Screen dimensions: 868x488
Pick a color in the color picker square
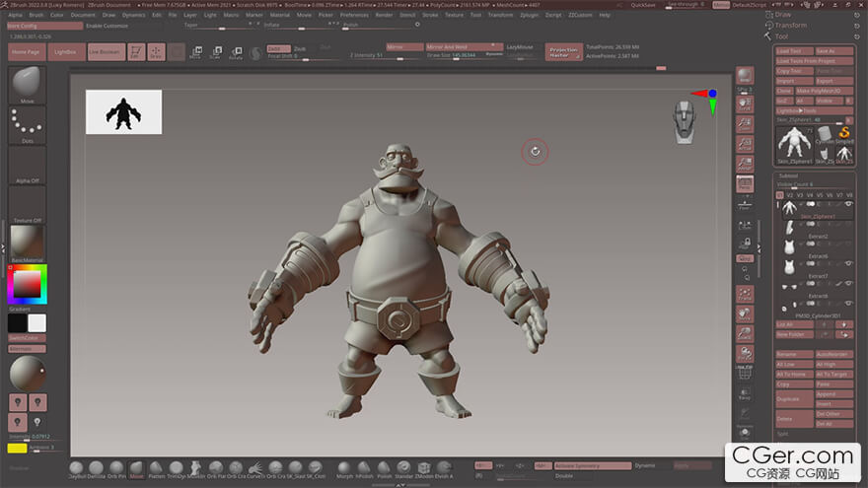pyautogui.click(x=26, y=284)
